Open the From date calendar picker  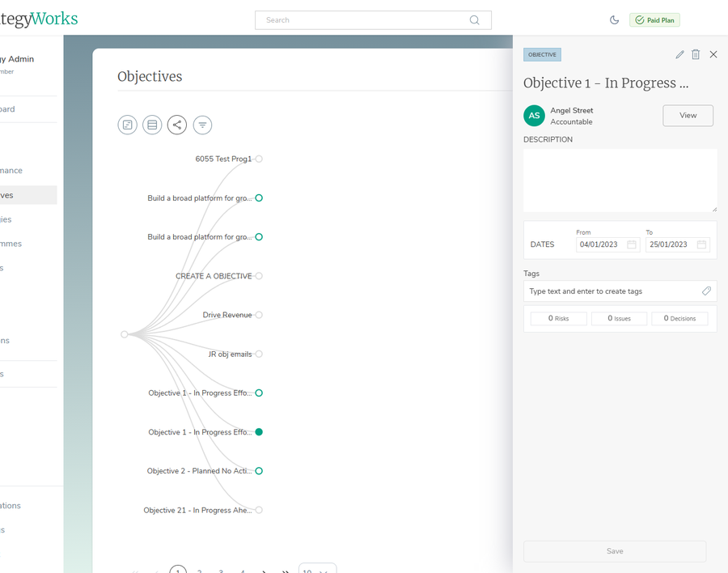632,244
